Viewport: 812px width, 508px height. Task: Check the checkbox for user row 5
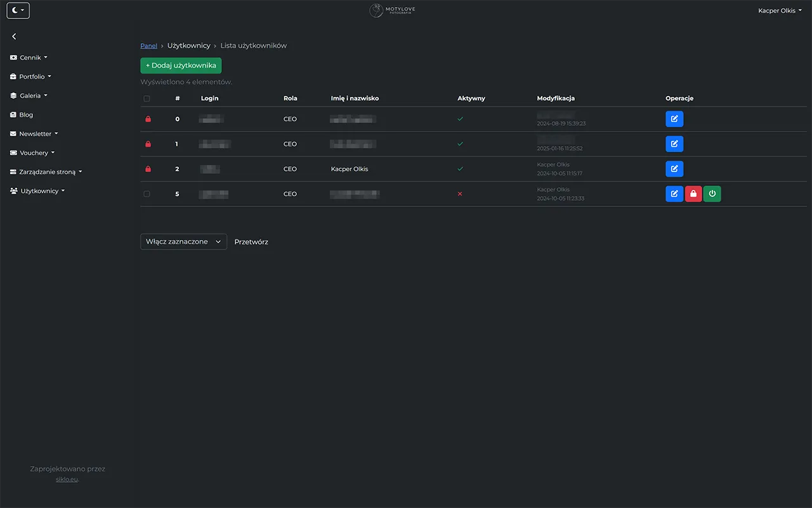(147, 194)
